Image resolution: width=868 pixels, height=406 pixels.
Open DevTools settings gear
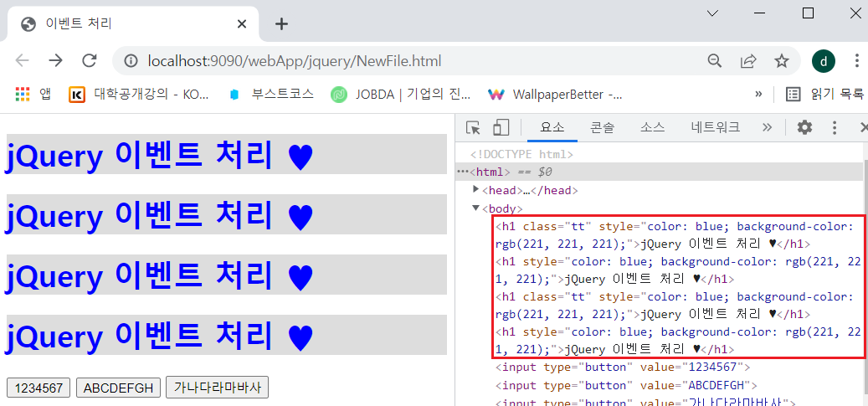pyautogui.click(x=804, y=127)
